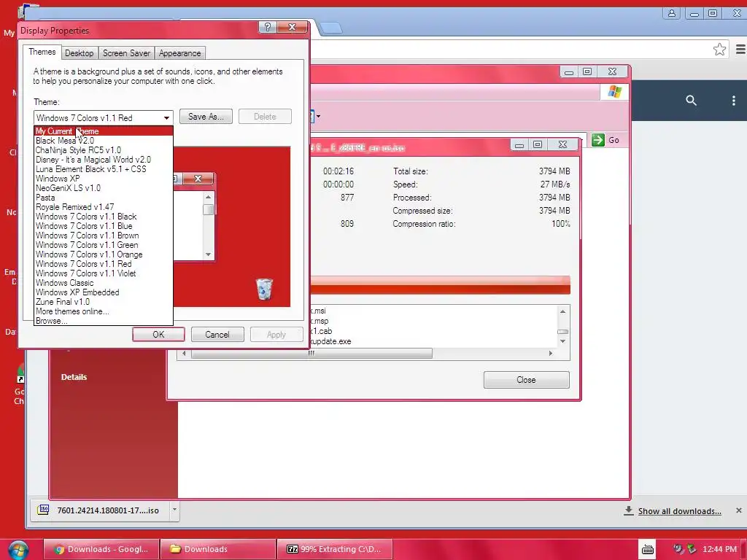The image size is (747, 560).
Task: Switch to 99% Extracting 7-Zip taskbar button
Action: pos(335,549)
